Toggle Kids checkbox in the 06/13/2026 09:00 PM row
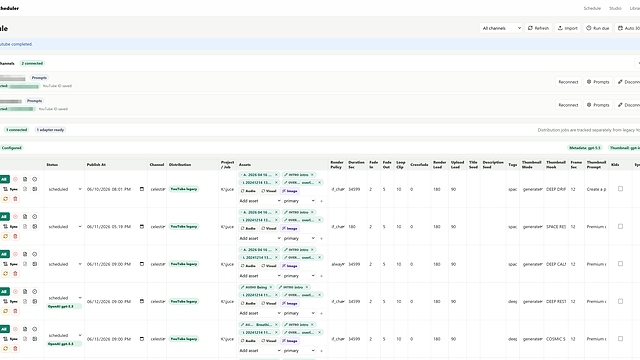640x360 pixels. 620,339
